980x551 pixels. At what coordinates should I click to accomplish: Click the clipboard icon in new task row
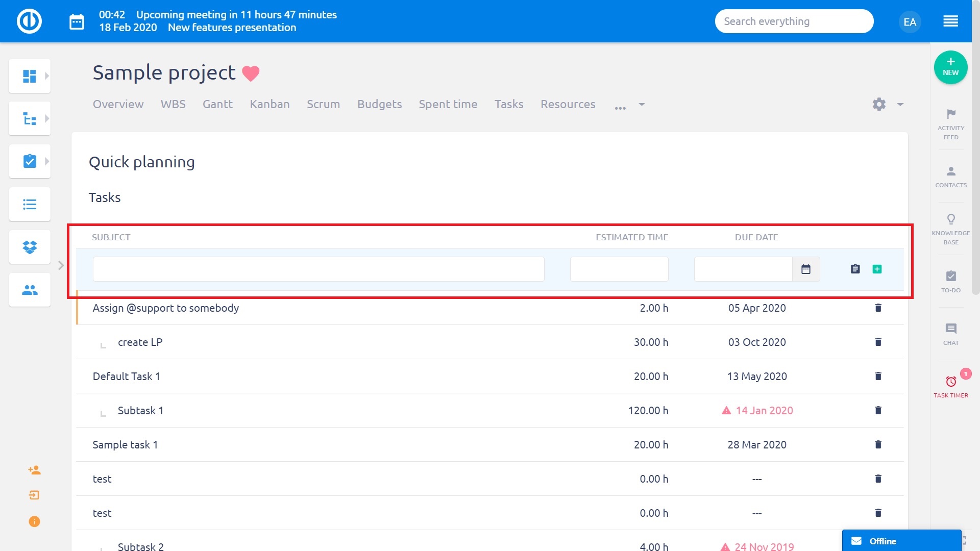[855, 269]
